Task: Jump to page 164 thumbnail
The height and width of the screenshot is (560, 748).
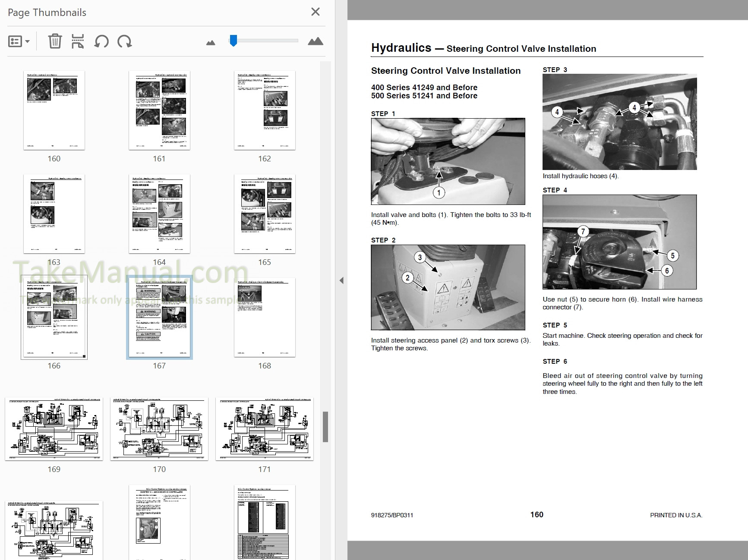Action: [159, 214]
